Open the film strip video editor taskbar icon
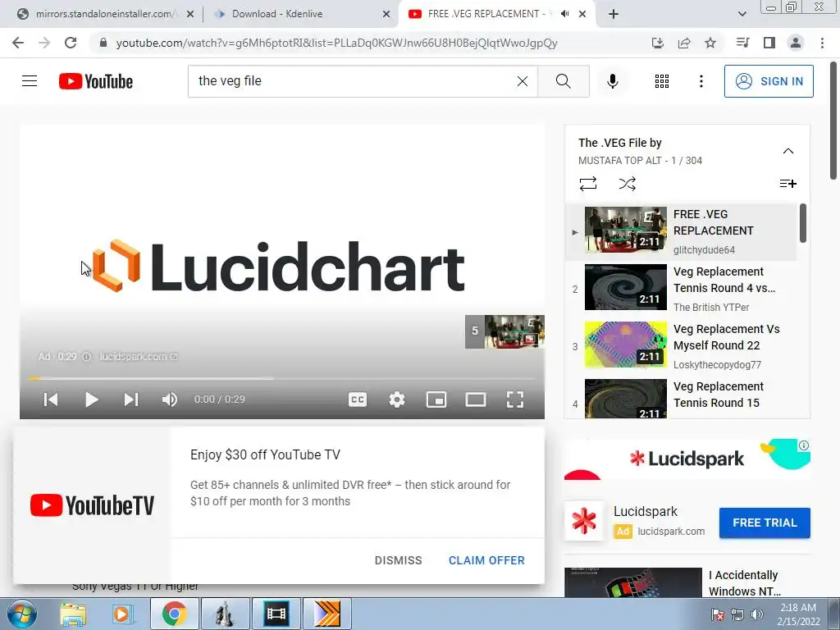The width and height of the screenshot is (840, 630). point(276,614)
